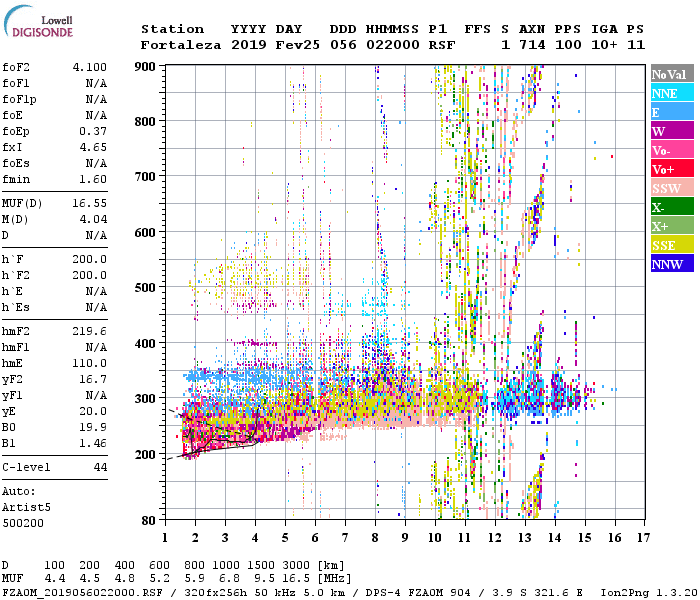Select the E blue legend swatch
This screenshot has height=600, width=700.
[672, 112]
